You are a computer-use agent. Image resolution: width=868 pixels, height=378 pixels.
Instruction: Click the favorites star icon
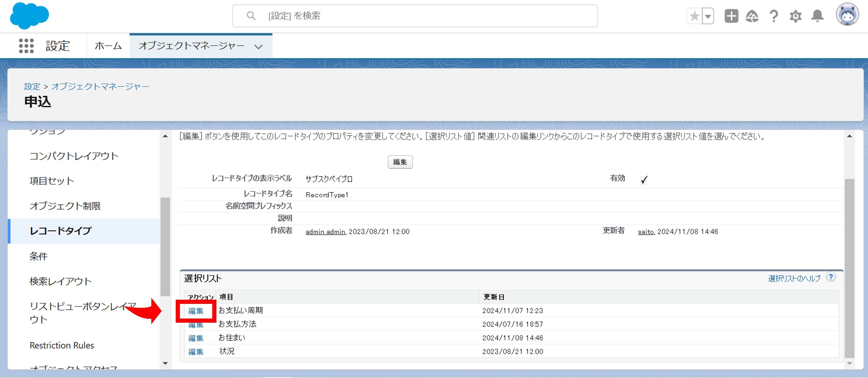click(x=694, y=16)
